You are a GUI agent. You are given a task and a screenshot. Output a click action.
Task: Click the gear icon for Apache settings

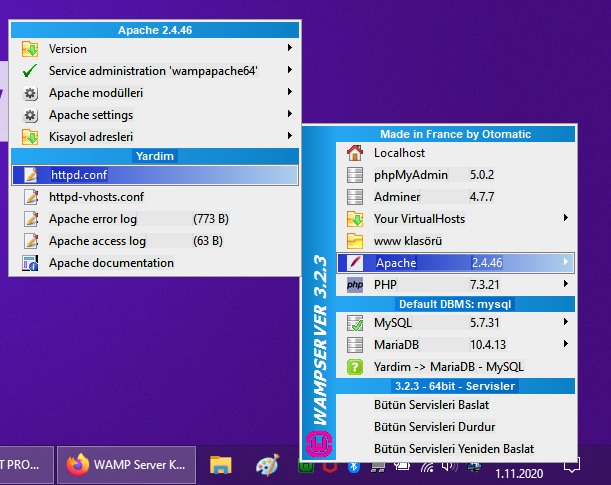pyautogui.click(x=30, y=115)
